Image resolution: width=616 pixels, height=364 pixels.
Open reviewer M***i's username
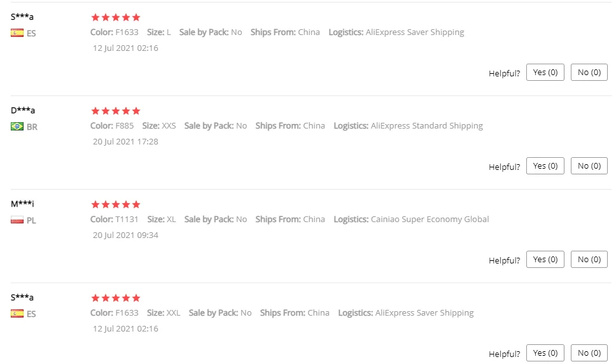click(x=22, y=204)
